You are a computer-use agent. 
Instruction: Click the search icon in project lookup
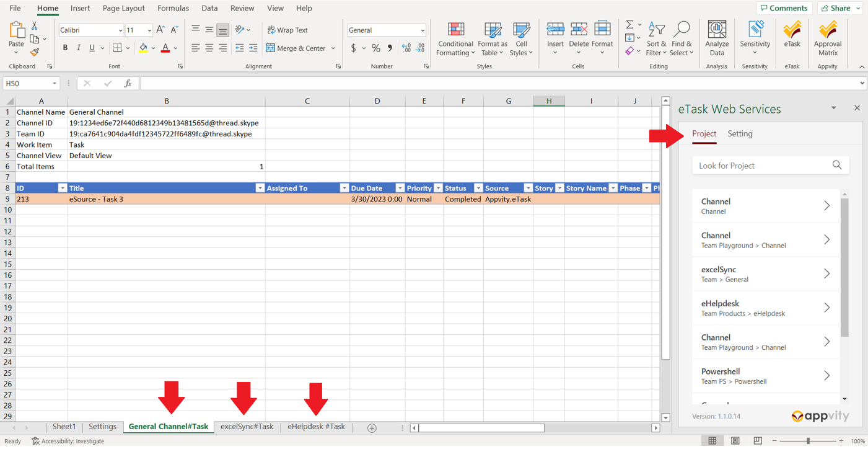(837, 165)
